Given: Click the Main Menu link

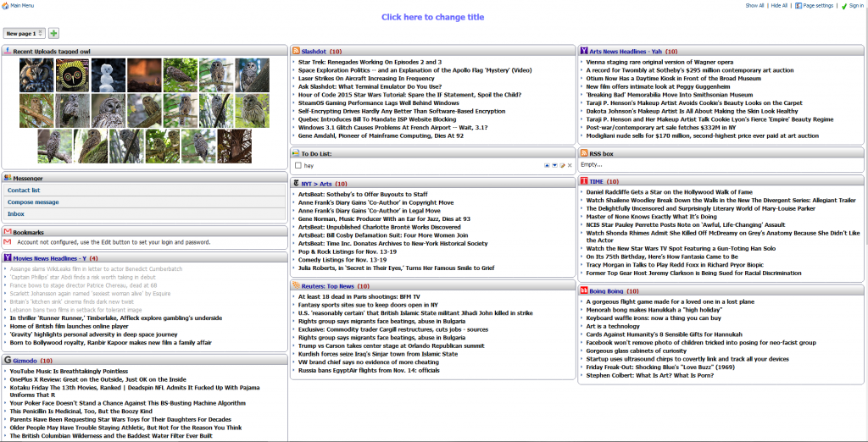Looking at the screenshot, I should click(22, 6).
